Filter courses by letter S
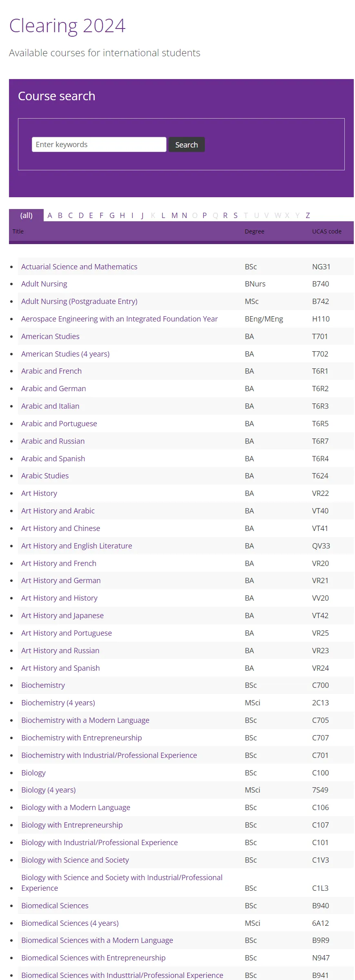The height and width of the screenshot is (980, 355). point(235,216)
